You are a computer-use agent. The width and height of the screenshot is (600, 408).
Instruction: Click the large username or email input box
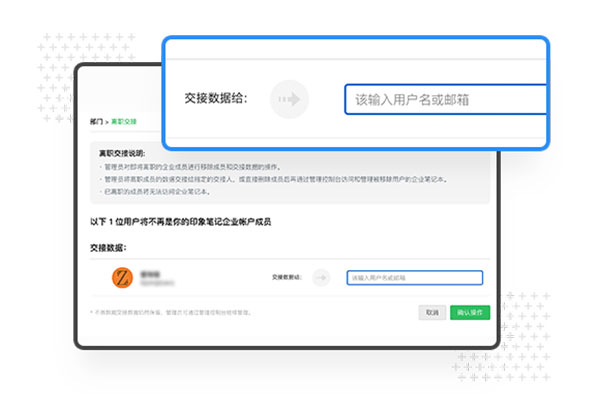pos(446,100)
